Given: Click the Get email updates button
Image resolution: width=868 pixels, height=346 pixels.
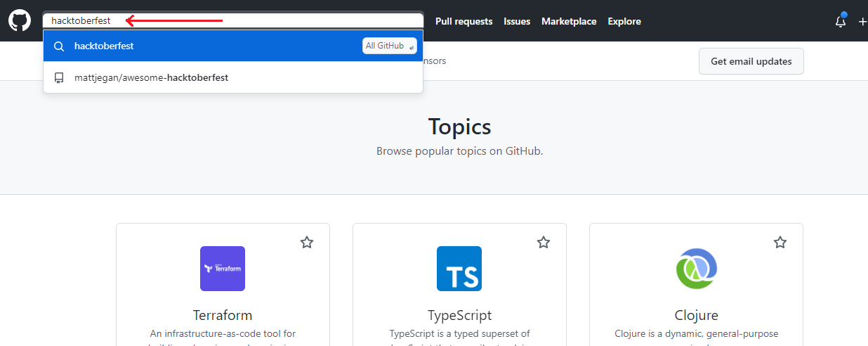Looking at the screenshot, I should tap(751, 61).
